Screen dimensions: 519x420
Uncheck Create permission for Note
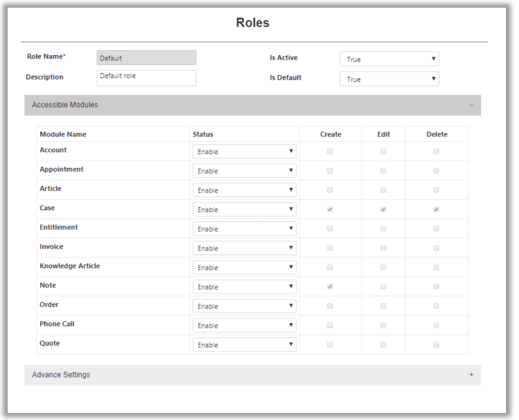click(x=330, y=286)
